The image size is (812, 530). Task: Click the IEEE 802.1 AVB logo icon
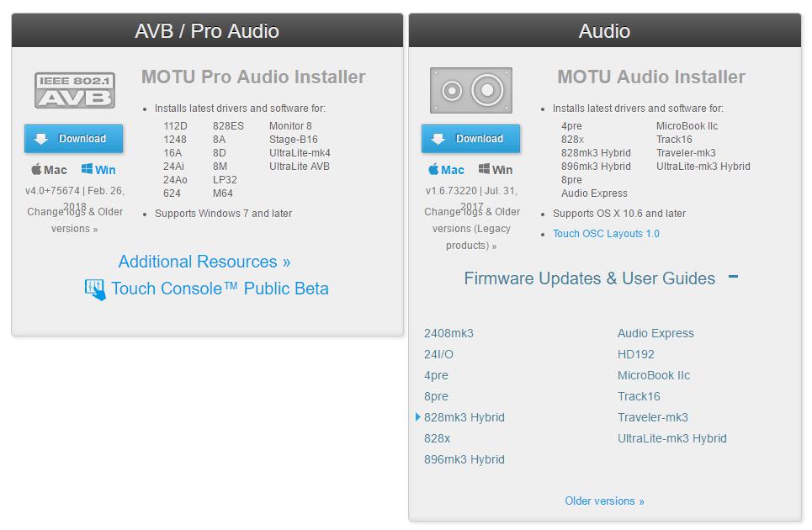[x=74, y=91]
